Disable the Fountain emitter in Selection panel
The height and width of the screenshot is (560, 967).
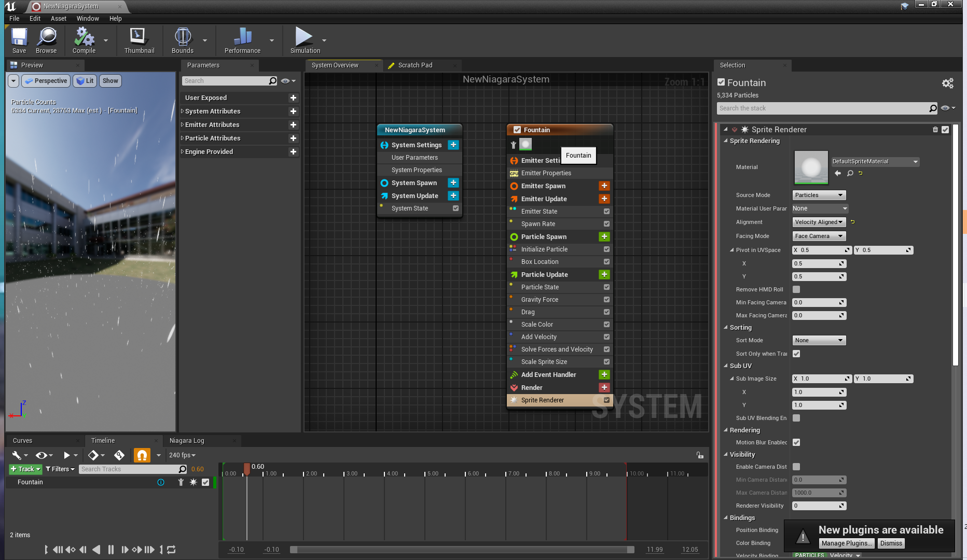point(721,82)
